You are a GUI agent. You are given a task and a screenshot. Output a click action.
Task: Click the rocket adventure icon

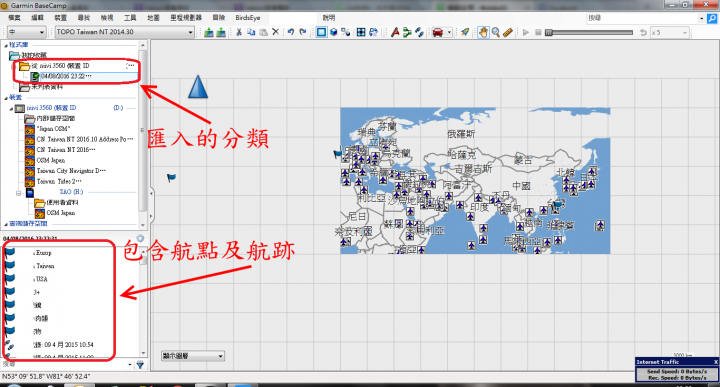coord(465,32)
